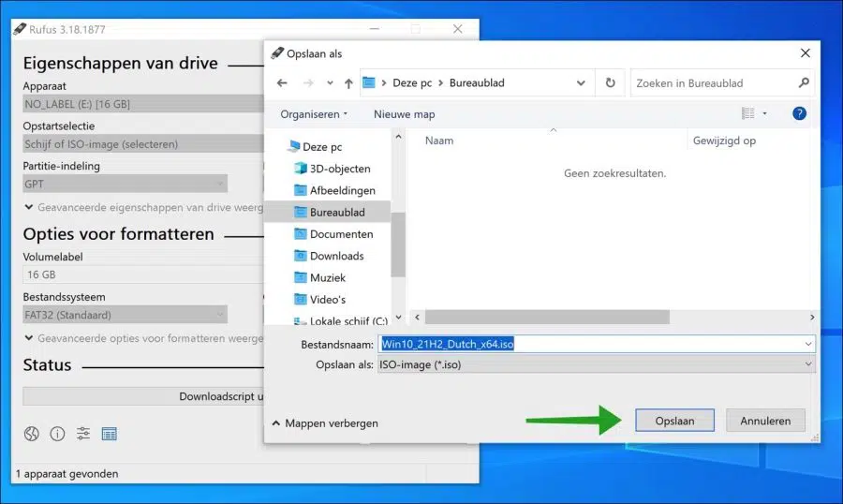Click the Volumelabel field in Rufus

point(143,274)
